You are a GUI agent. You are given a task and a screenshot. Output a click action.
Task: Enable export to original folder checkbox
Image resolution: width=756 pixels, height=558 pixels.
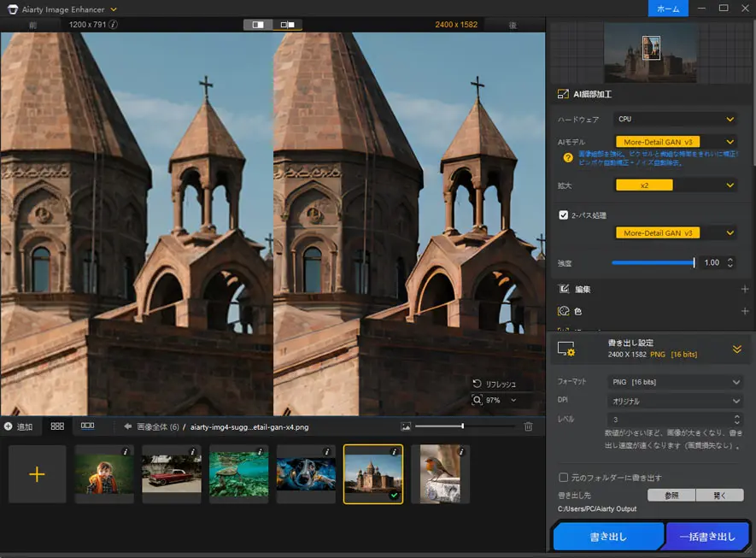(x=563, y=478)
